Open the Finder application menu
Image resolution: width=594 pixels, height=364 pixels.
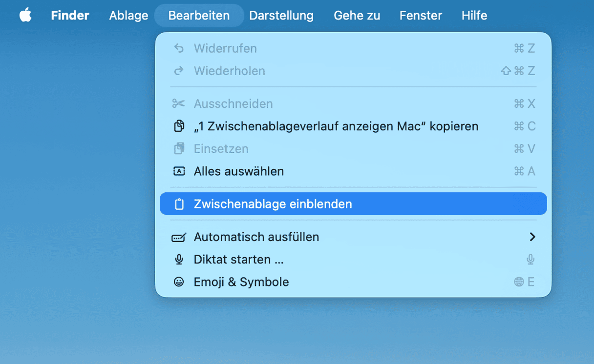tap(70, 16)
